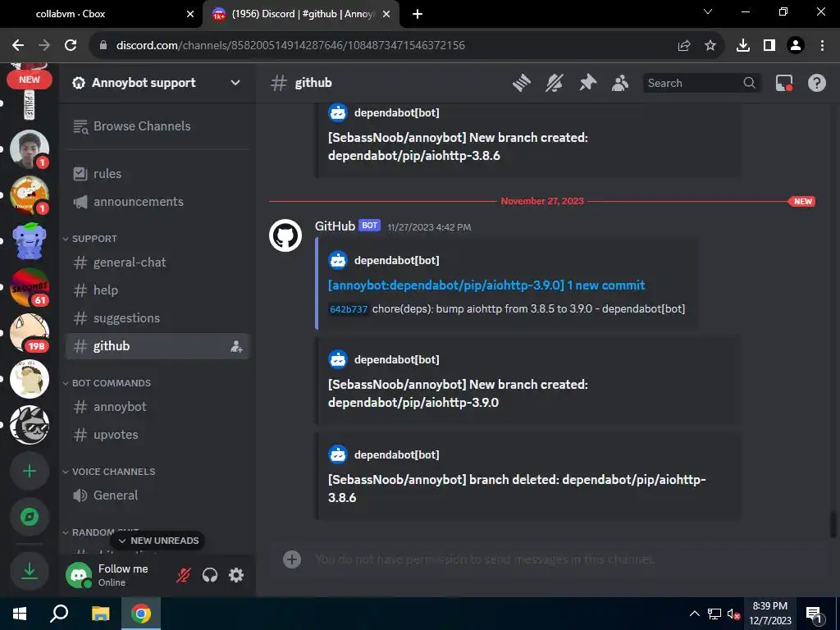The width and height of the screenshot is (840, 630).
Task: Click the Download Apps icon in server list
Action: (30, 571)
